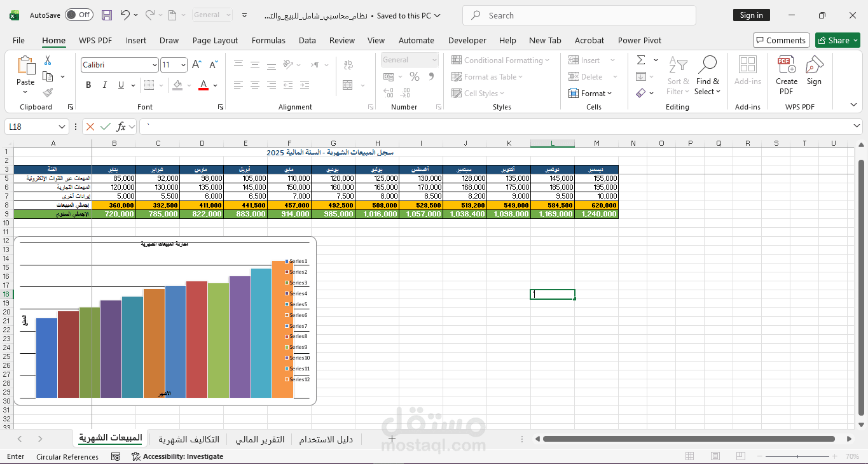Open the font name Calibri dropdown
Viewport: 868px width, 464px height.
coord(155,65)
